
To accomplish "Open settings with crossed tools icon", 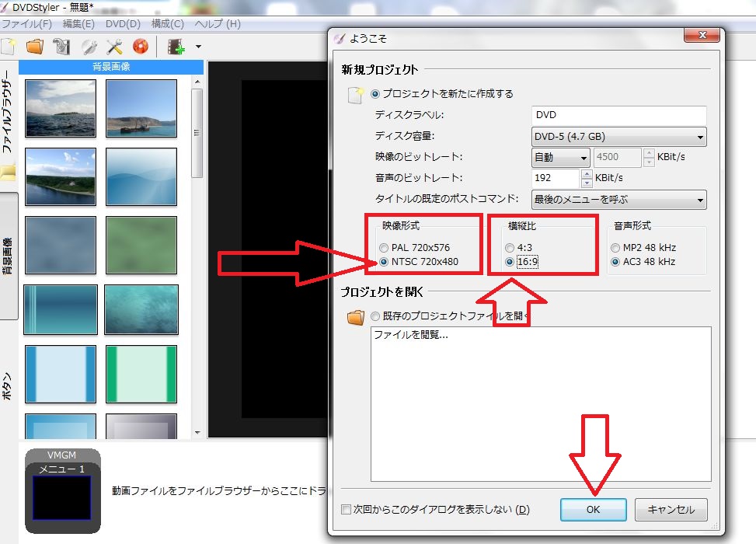I will (115, 47).
